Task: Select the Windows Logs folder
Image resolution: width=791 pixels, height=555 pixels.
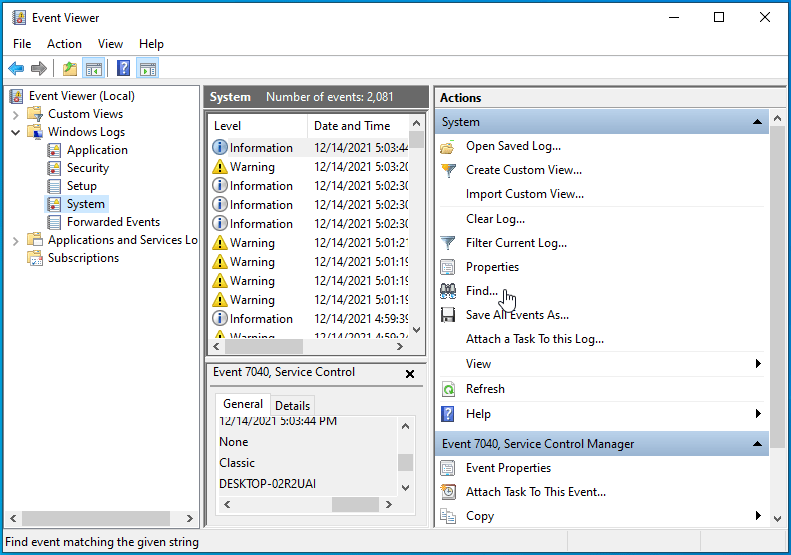Action: pyautogui.click(x=86, y=132)
